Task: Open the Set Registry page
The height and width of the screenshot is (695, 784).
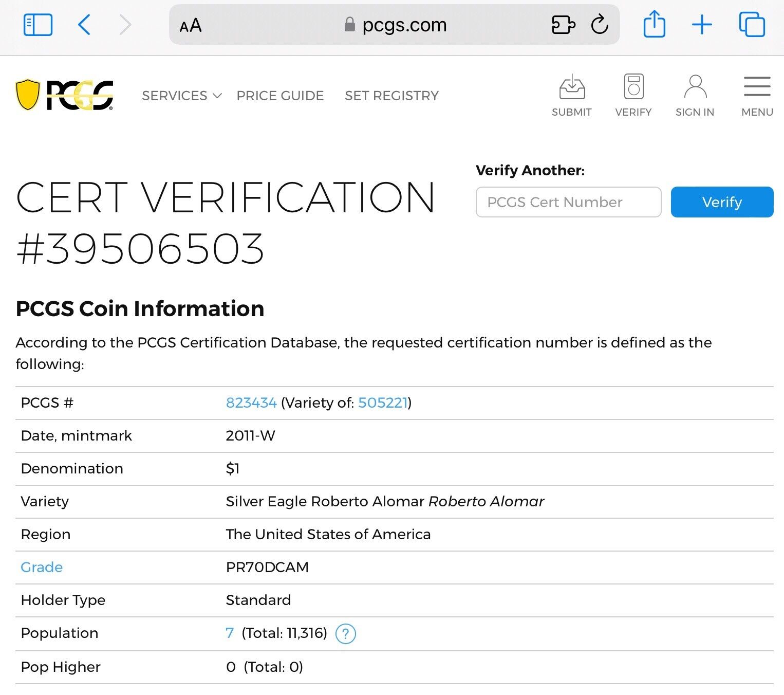Action: pos(392,96)
